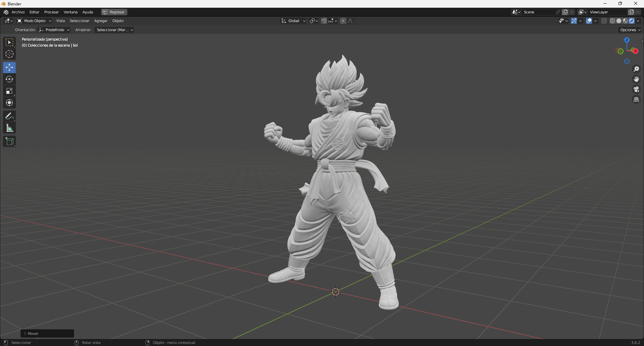Open the Archivo menu
Viewport: 644px width, 346px height.
click(18, 12)
